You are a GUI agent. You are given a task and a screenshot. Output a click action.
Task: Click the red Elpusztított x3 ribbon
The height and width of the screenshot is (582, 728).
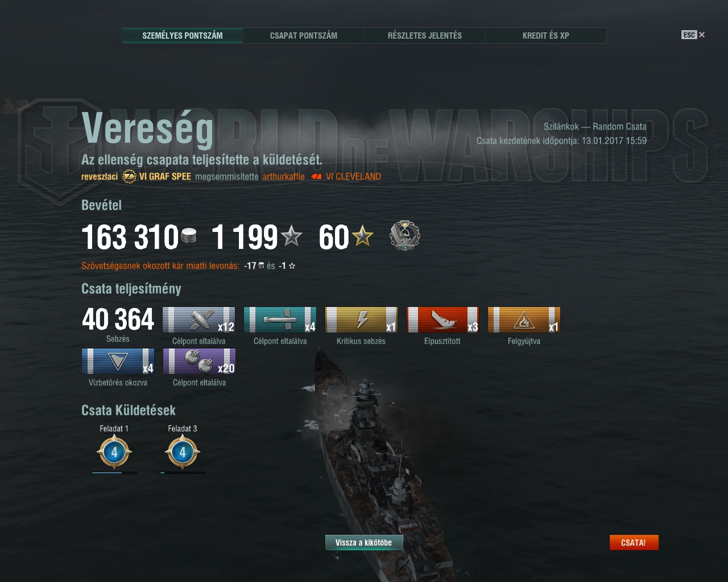point(442,320)
